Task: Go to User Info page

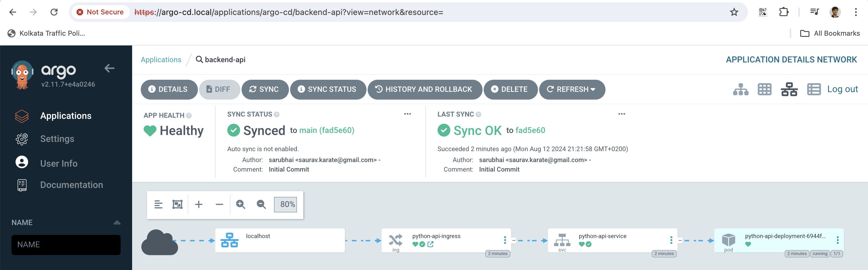Action: coord(59,164)
